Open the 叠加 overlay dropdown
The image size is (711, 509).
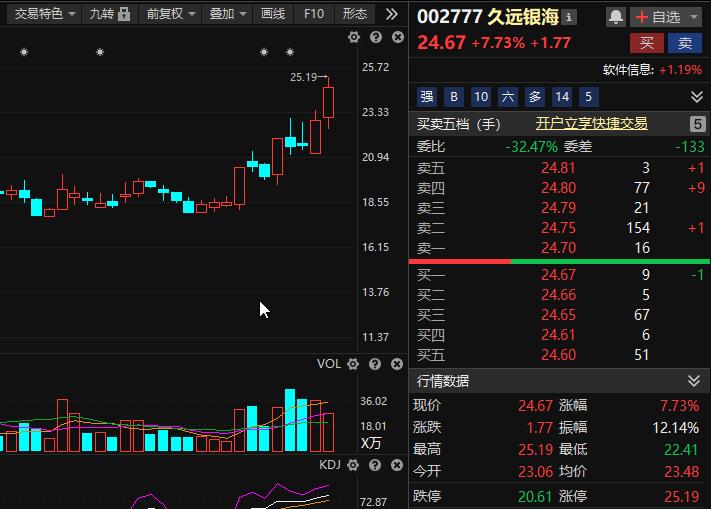click(227, 14)
